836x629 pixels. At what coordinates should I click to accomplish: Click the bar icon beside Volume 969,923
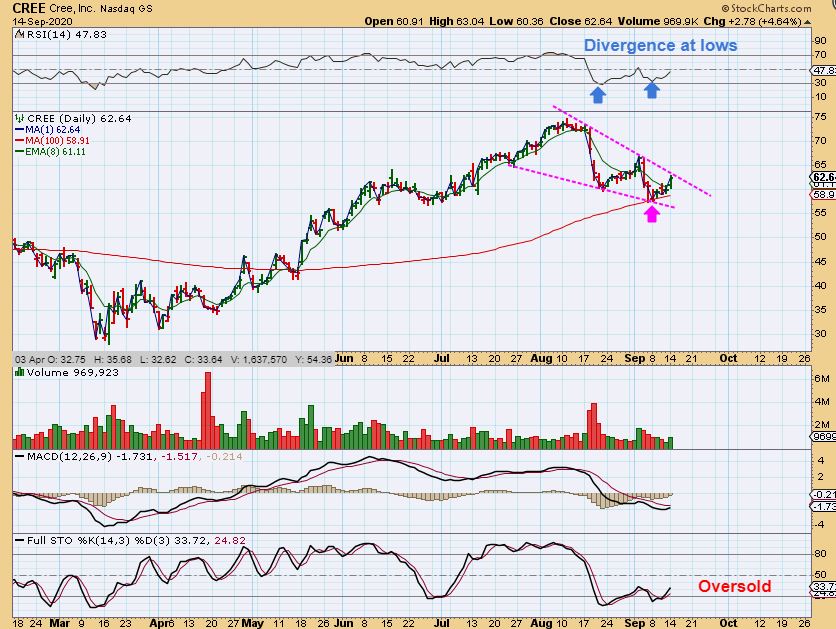(x=20, y=372)
